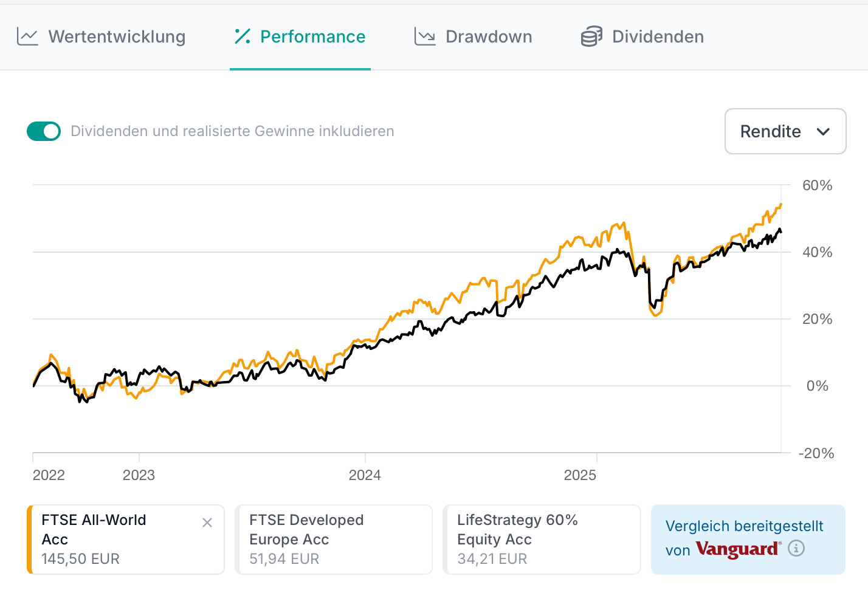The height and width of the screenshot is (590, 868).
Task: Click the Dividenden coins icon
Action: coord(591,37)
